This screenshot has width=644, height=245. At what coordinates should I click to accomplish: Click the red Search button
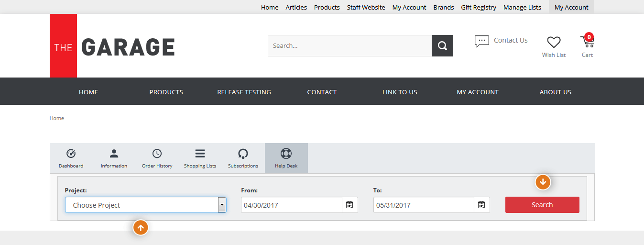[x=542, y=205]
